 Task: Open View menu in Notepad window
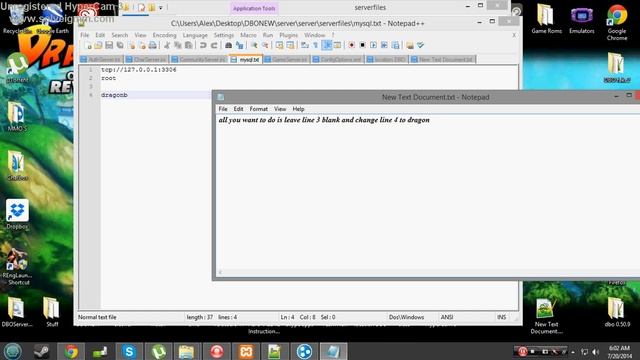point(280,109)
